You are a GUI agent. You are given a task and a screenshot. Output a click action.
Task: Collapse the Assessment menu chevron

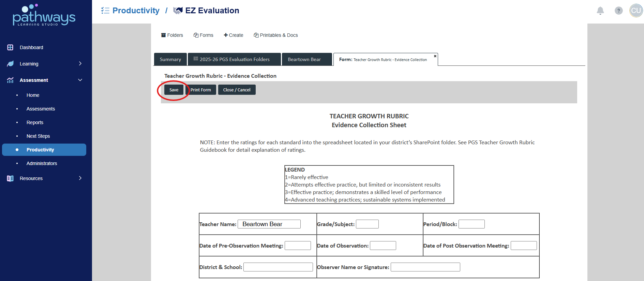[x=80, y=80]
